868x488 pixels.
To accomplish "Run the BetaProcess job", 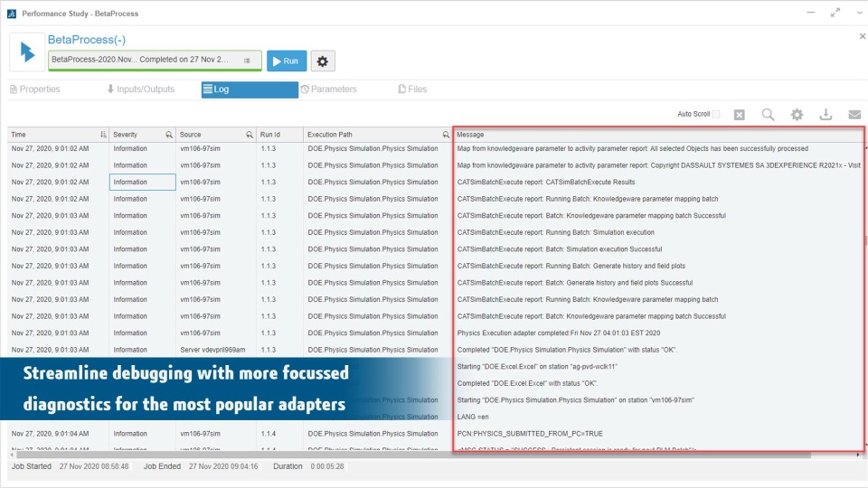I will point(287,61).
